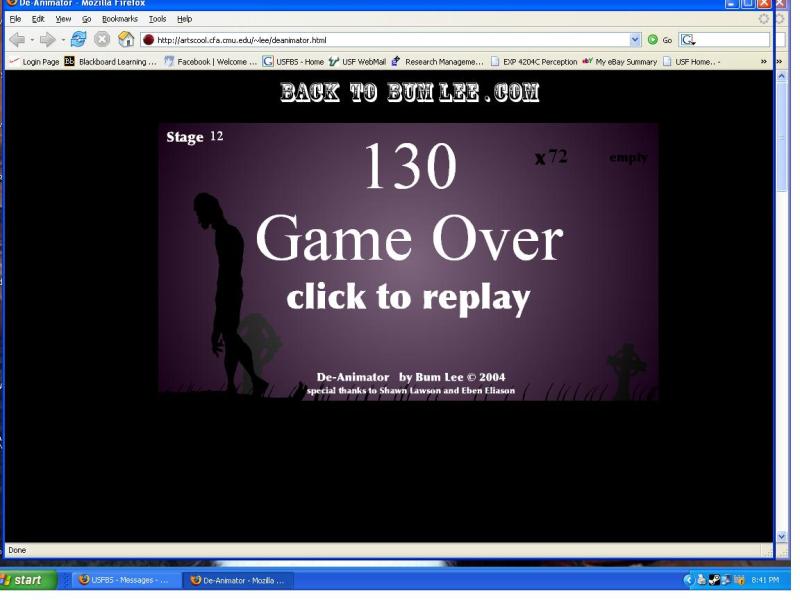Click the taskbar clock showing 8:41 PM
800x600 pixels.
pyautogui.click(x=765, y=580)
